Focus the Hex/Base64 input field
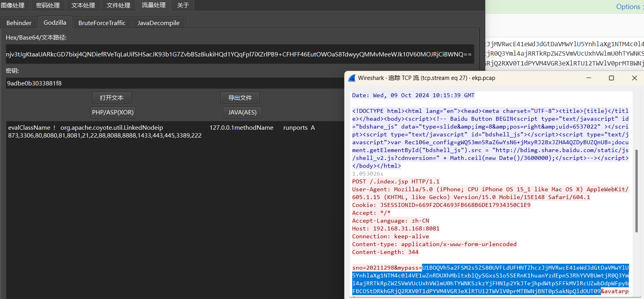 (x=240, y=54)
